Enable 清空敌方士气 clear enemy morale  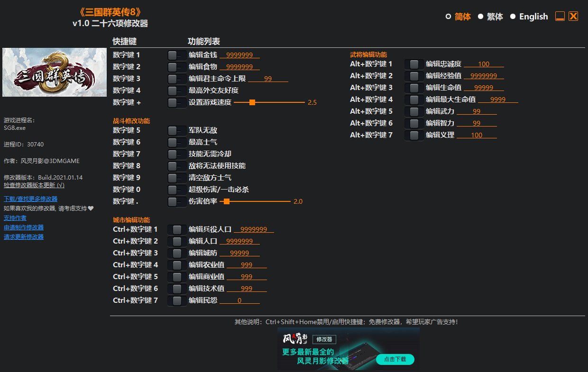(x=176, y=177)
